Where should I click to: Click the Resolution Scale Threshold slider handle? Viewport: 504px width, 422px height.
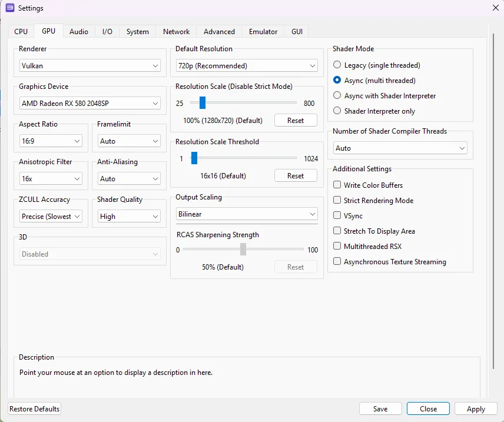194,158
